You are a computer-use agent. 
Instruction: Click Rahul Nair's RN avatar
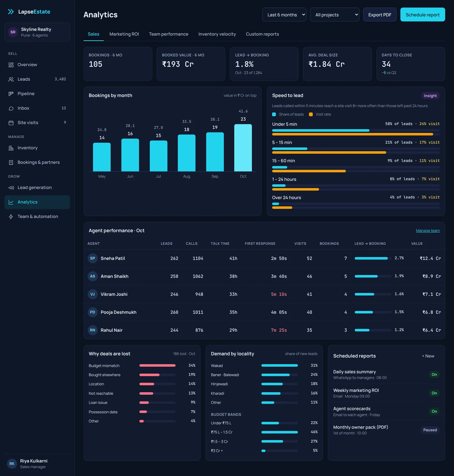(93, 330)
